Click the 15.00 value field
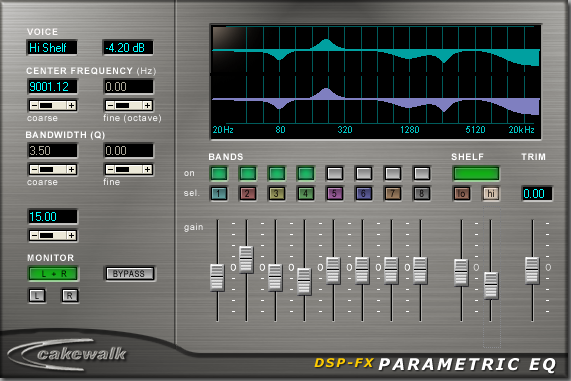 [52, 217]
